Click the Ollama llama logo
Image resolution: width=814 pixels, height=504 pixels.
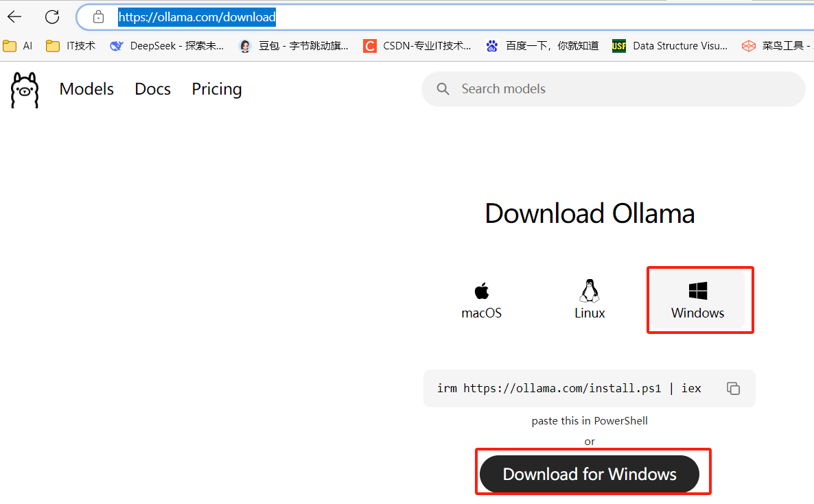pos(25,90)
